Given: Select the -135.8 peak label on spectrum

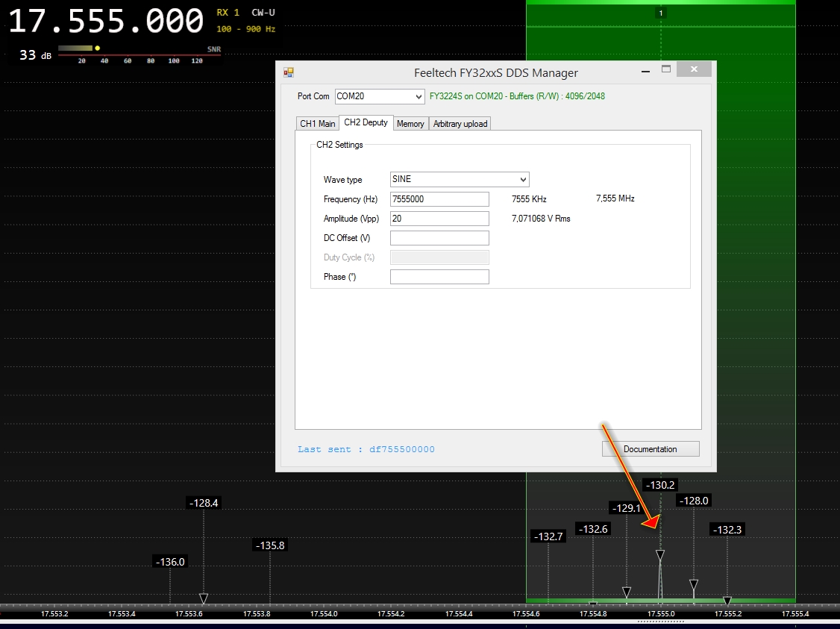Looking at the screenshot, I should click(270, 545).
